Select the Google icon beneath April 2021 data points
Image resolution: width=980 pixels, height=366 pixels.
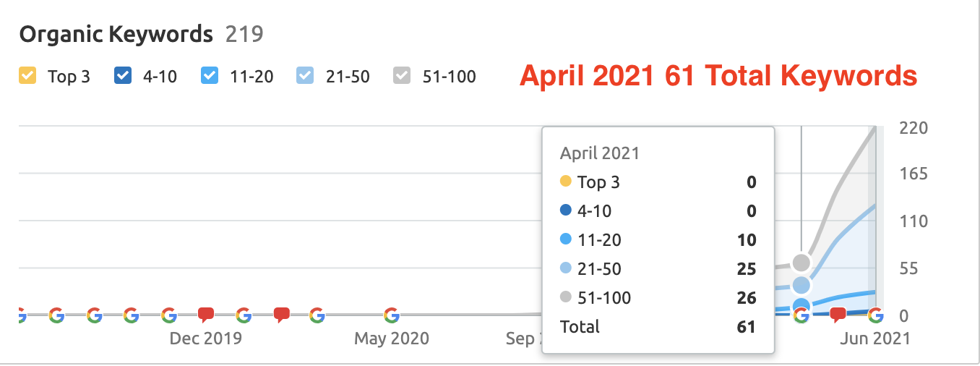(x=801, y=315)
